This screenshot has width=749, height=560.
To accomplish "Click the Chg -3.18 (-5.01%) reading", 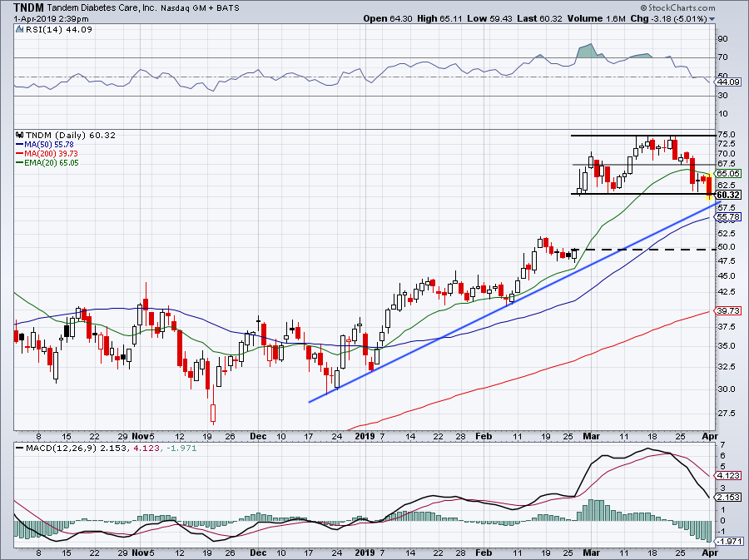I will tap(668, 18).
